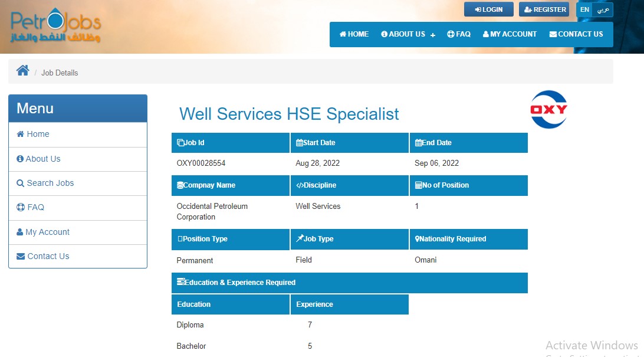Open My Account in the side Menu
This screenshot has width=644, height=357.
point(78,232)
